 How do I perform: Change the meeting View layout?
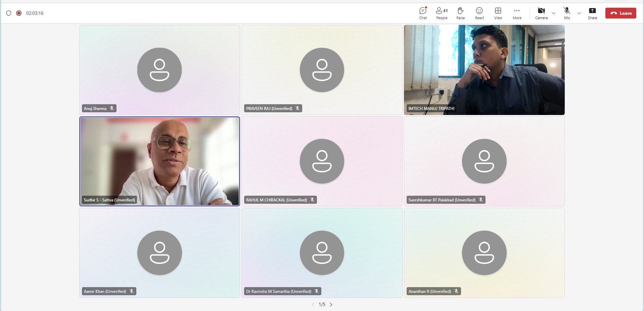click(498, 13)
